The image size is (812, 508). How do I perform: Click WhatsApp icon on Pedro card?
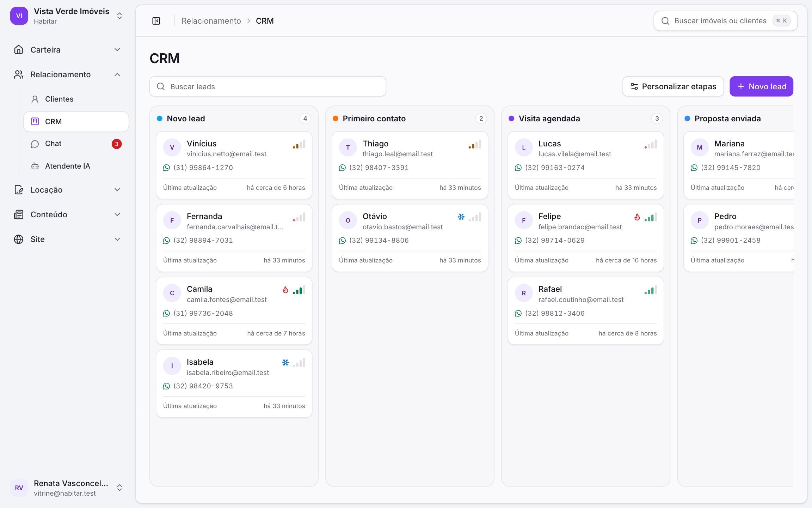click(694, 241)
